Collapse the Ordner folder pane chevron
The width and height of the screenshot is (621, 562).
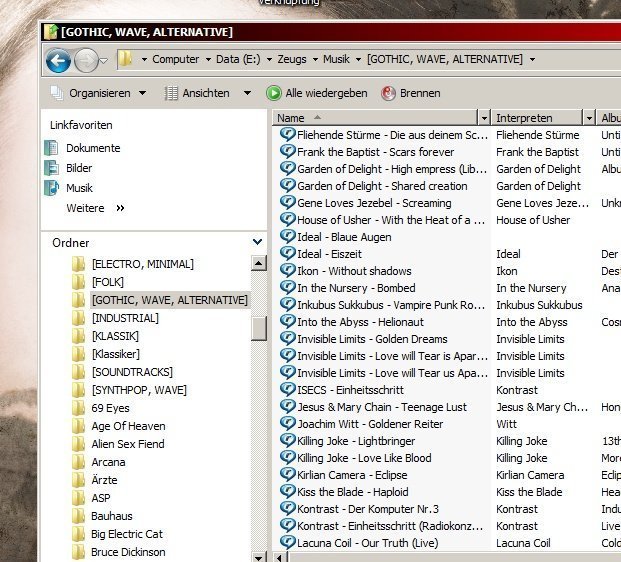point(257,242)
